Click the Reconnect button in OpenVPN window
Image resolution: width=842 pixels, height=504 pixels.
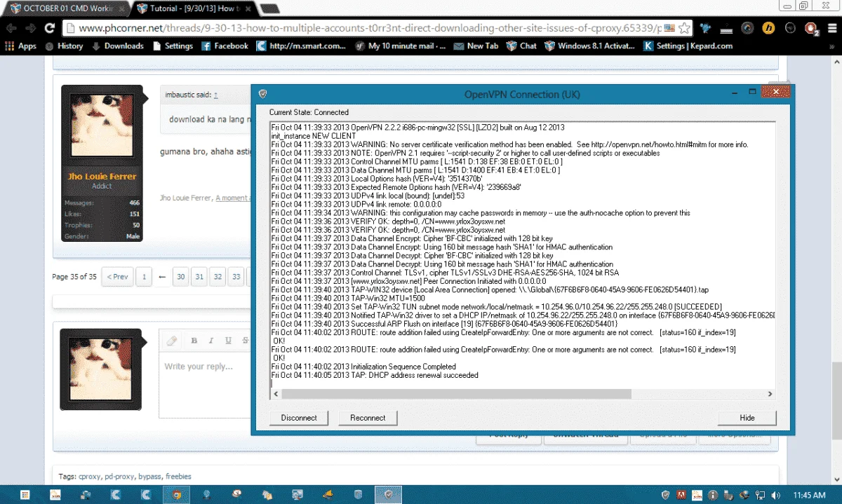click(368, 418)
